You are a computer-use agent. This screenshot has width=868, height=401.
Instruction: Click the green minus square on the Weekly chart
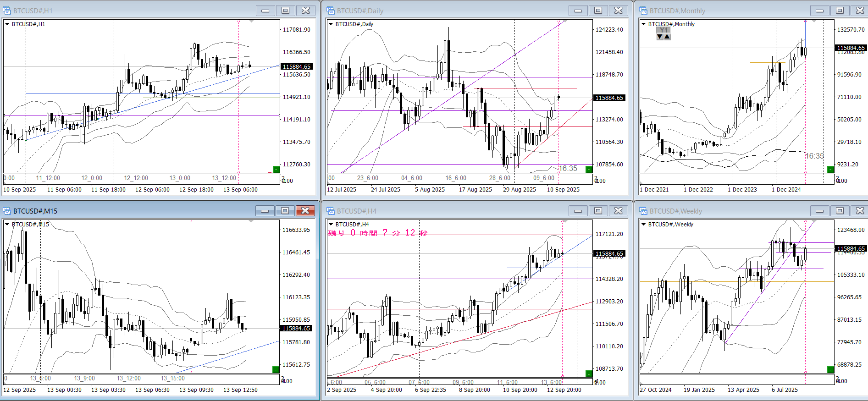[830, 369]
